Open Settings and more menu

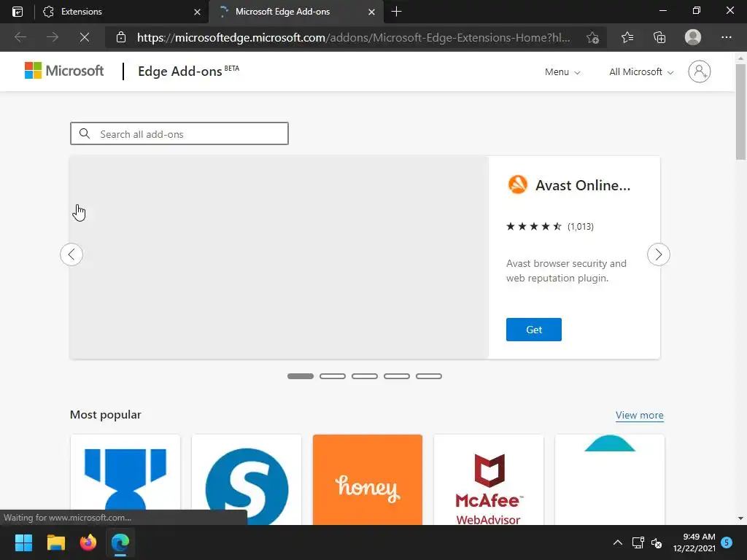coord(726,37)
